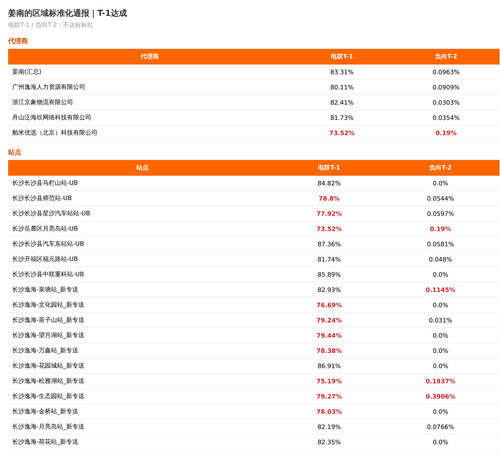Click the red value '79.44%'
Image resolution: width=500 pixels, height=458 pixels.
[x=329, y=336]
